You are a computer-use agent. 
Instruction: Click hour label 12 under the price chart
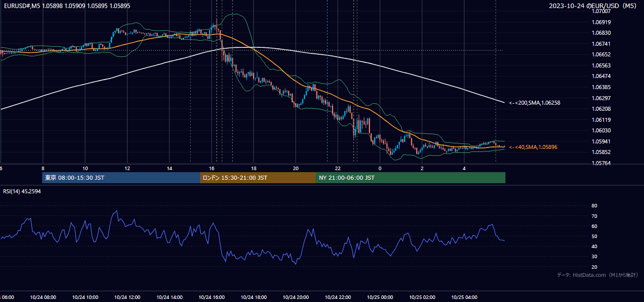click(127, 168)
